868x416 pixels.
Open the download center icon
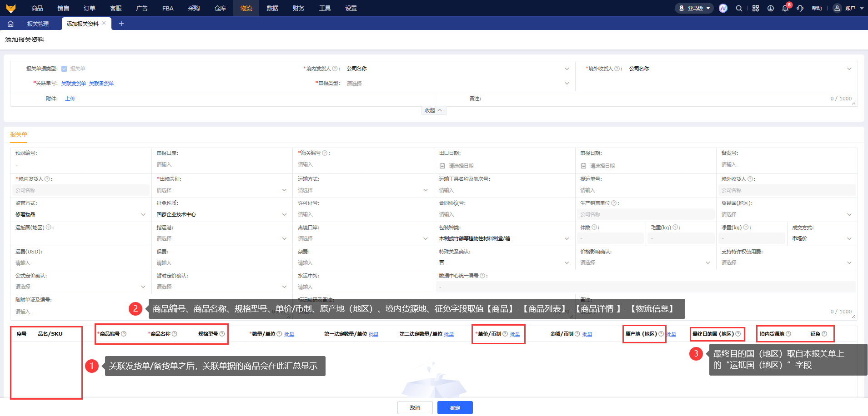click(771, 8)
